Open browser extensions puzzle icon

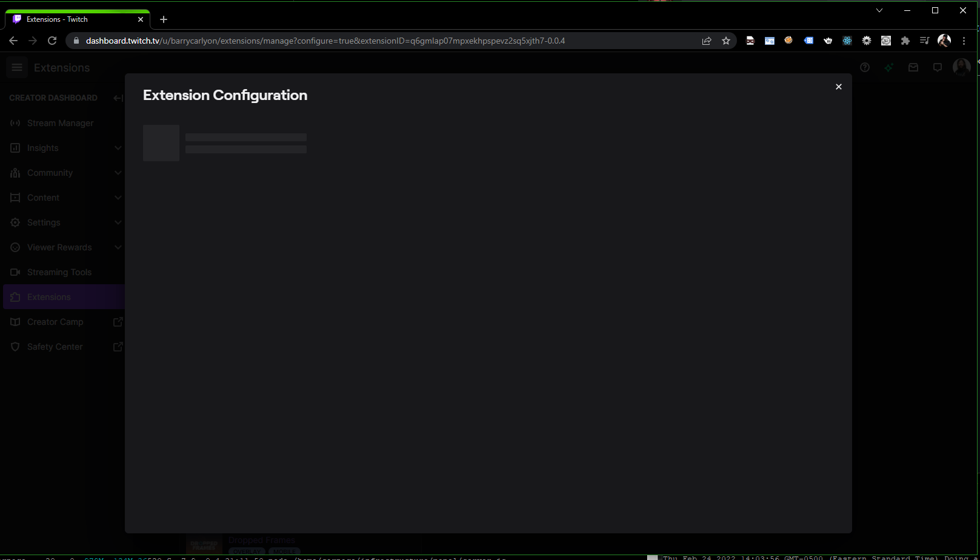point(905,41)
